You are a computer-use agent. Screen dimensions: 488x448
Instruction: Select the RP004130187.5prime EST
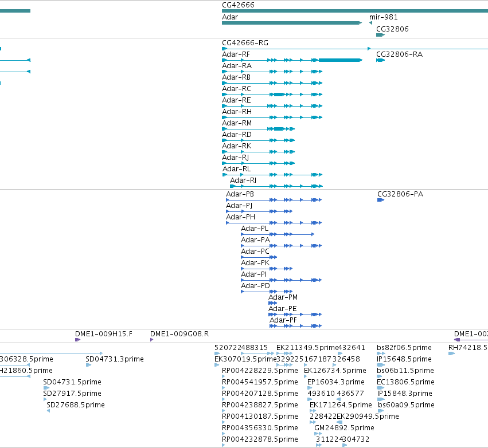pos(223,422)
